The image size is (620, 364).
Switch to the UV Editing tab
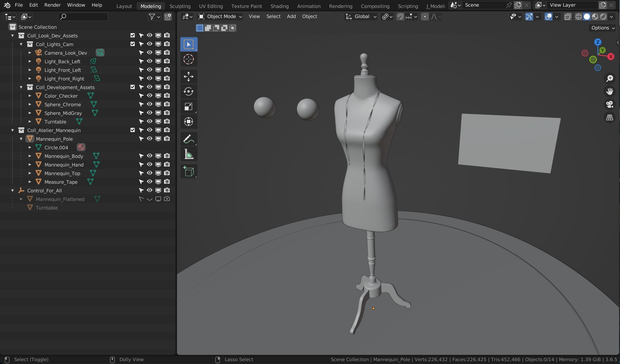(211, 6)
